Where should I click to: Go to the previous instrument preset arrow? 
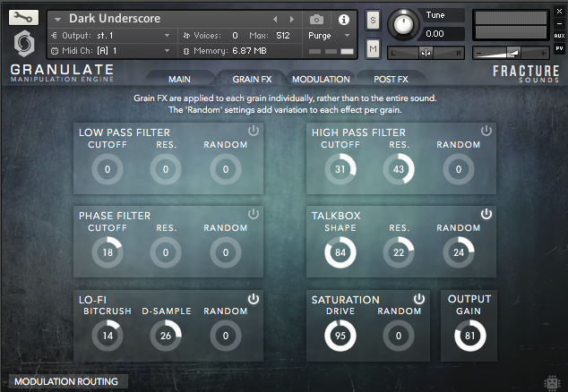[x=275, y=19]
